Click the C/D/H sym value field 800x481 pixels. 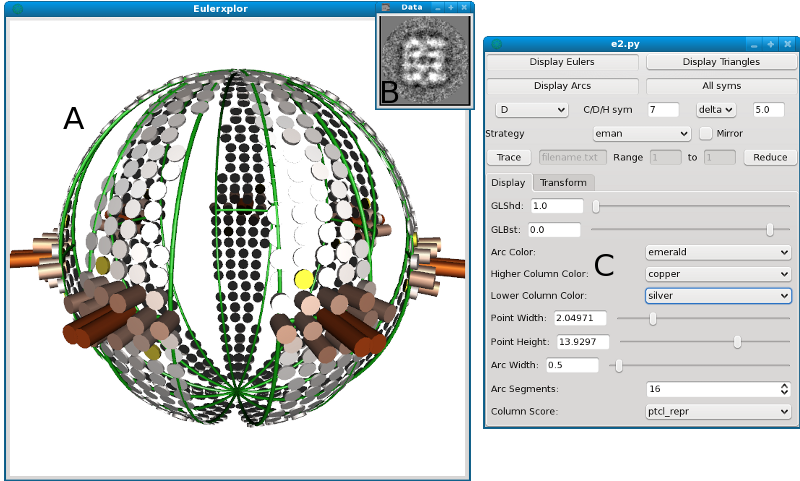pos(663,110)
